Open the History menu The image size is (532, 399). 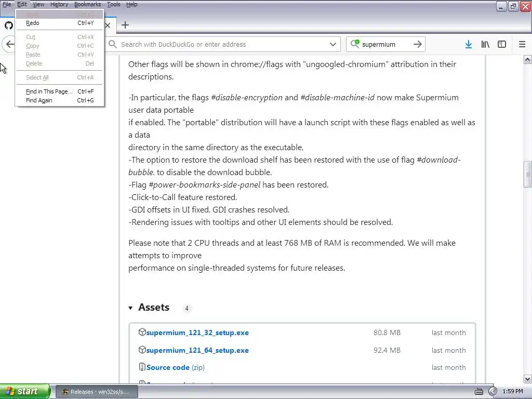click(x=59, y=4)
